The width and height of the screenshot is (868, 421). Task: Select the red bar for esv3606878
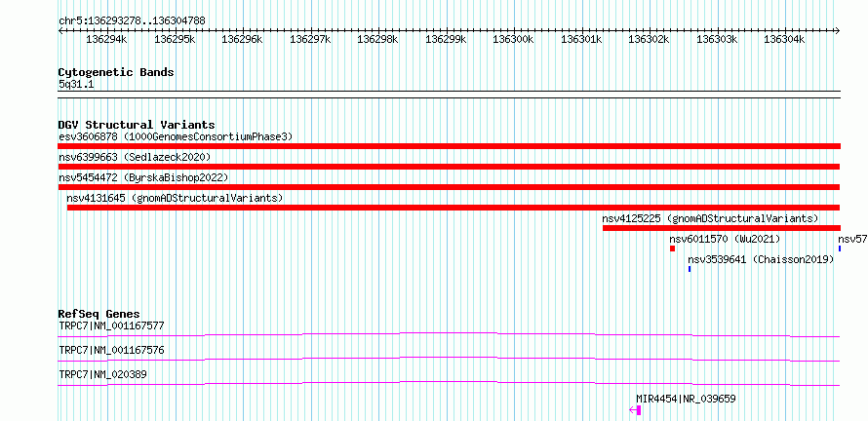point(450,146)
